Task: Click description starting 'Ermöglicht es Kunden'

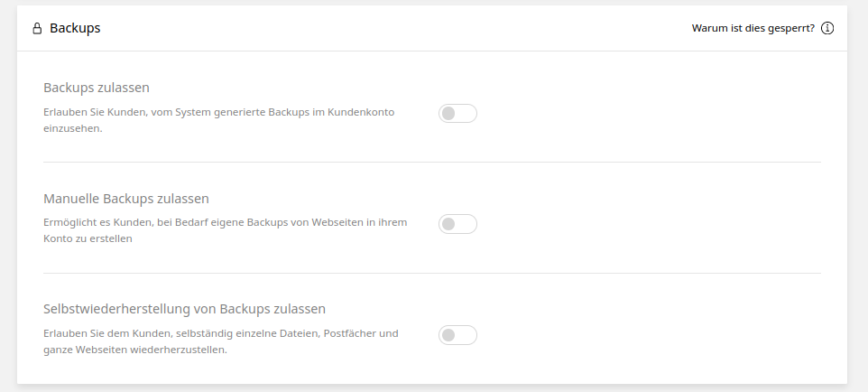Action: pyautogui.click(x=226, y=222)
